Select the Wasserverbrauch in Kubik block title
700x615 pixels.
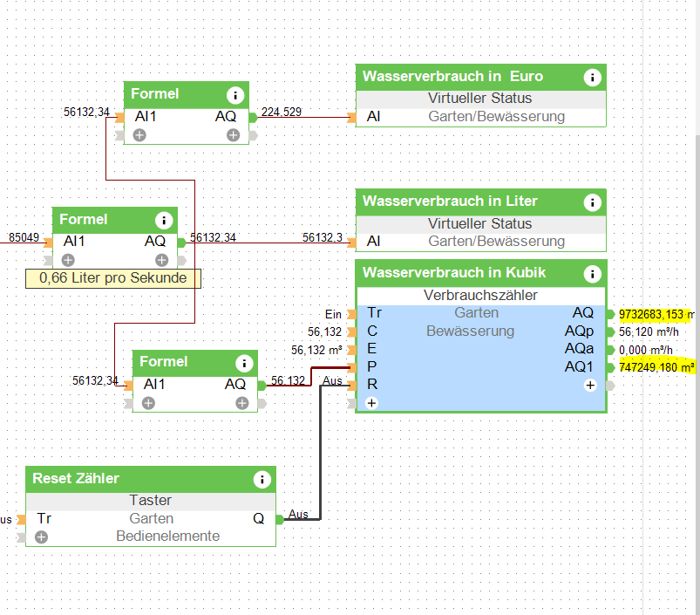[x=454, y=273]
